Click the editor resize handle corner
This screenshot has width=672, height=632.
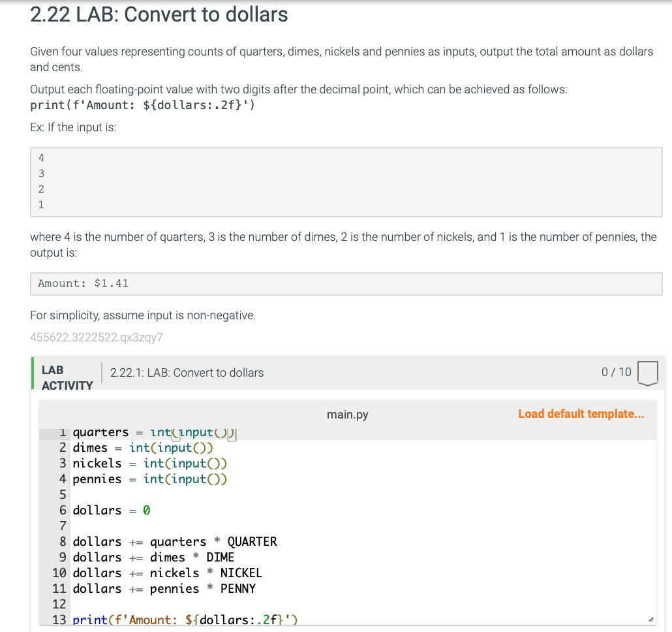point(650,619)
